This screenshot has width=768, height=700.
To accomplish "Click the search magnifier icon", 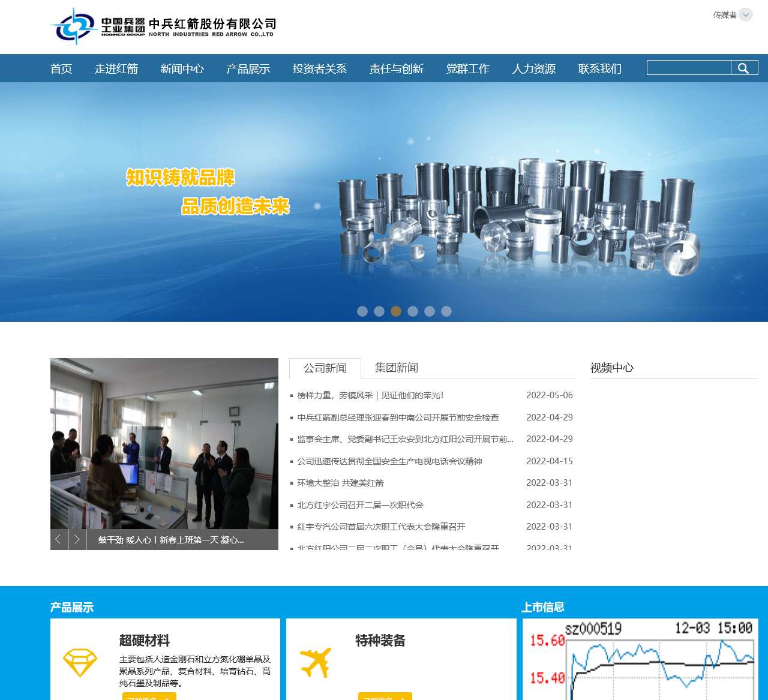I will [x=744, y=68].
